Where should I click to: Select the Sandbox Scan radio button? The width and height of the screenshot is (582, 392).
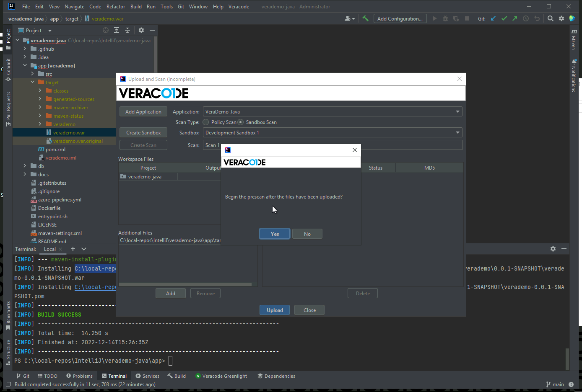[241, 122]
